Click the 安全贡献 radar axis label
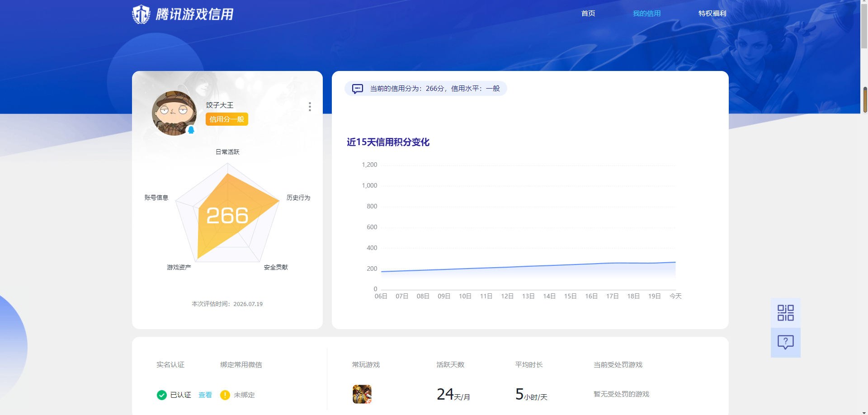 click(x=276, y=267)
